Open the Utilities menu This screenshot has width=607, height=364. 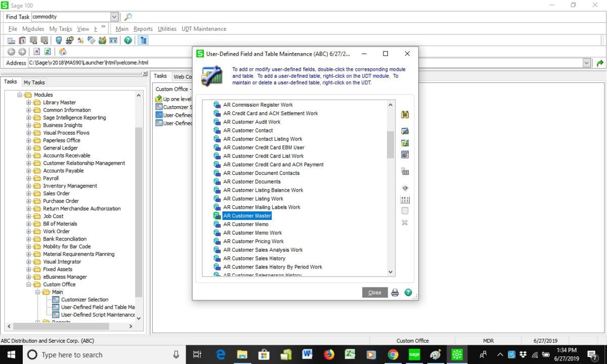pos(167,29)
